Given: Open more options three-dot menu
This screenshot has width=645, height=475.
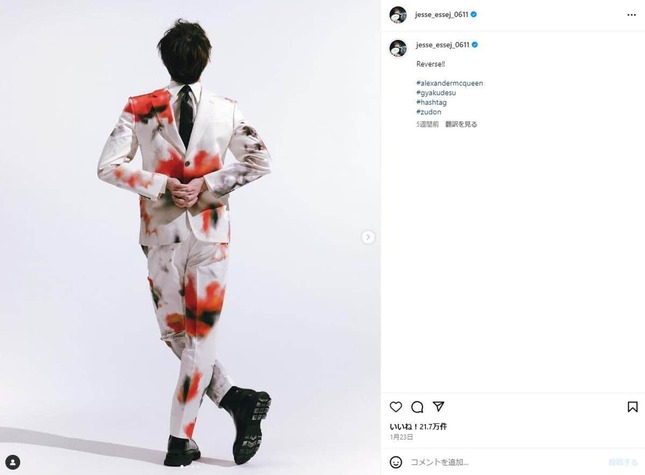Looking at the screenshot, I should [x=631, y=15].
